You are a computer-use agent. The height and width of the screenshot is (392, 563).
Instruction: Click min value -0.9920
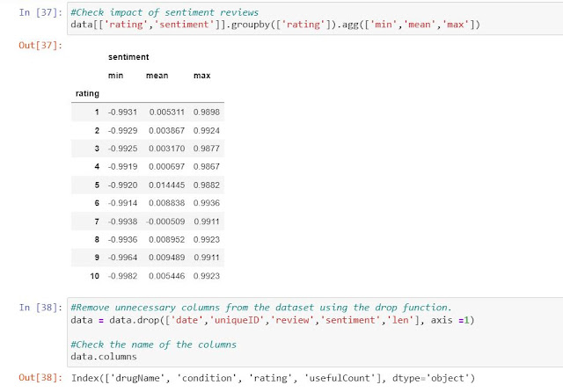point(122,185)
